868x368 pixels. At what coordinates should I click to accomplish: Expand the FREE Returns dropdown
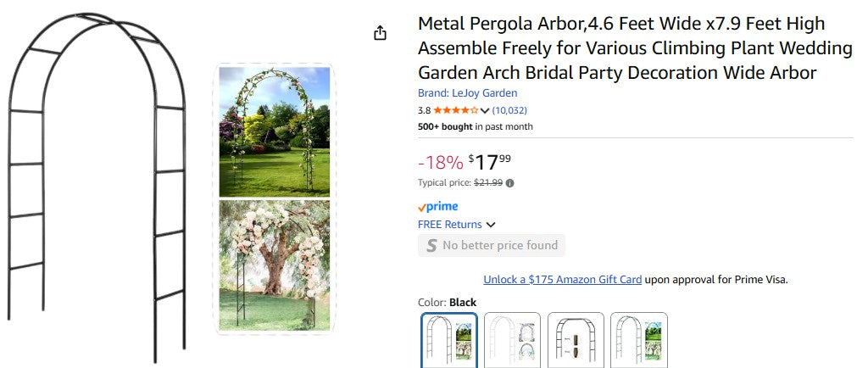point(491,225)
